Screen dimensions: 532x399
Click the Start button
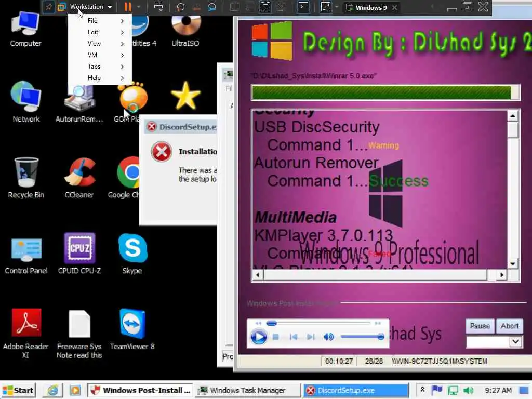tap(18, 391)
